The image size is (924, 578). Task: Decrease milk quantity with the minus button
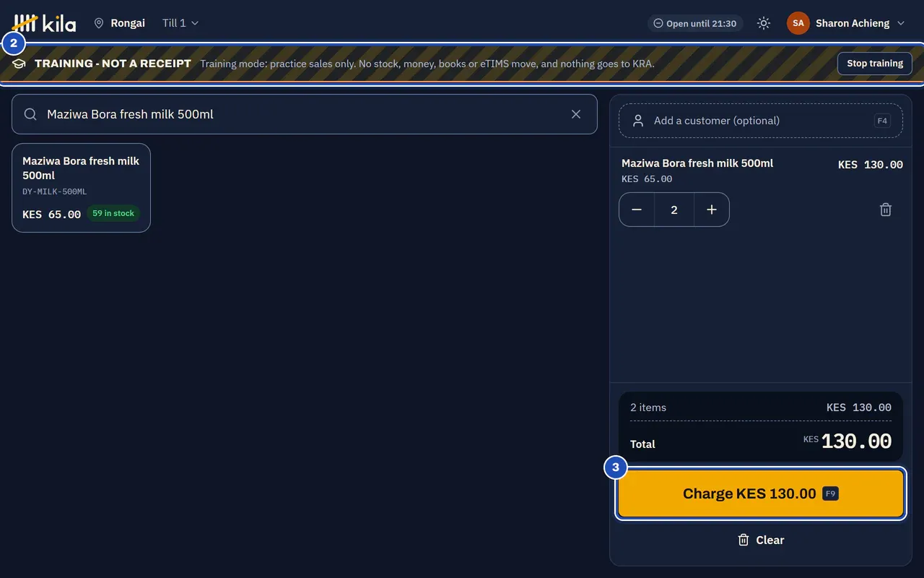(637, 210)
